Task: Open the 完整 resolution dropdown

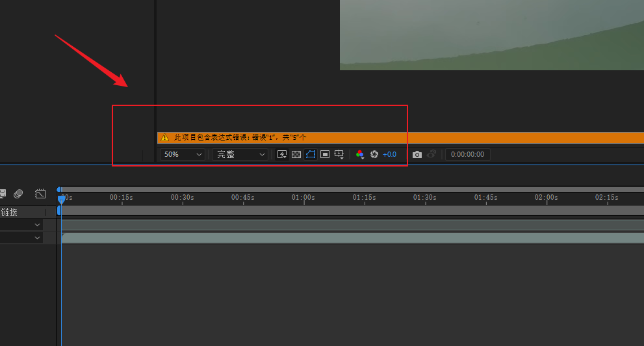Action: [x=240, y=155]
